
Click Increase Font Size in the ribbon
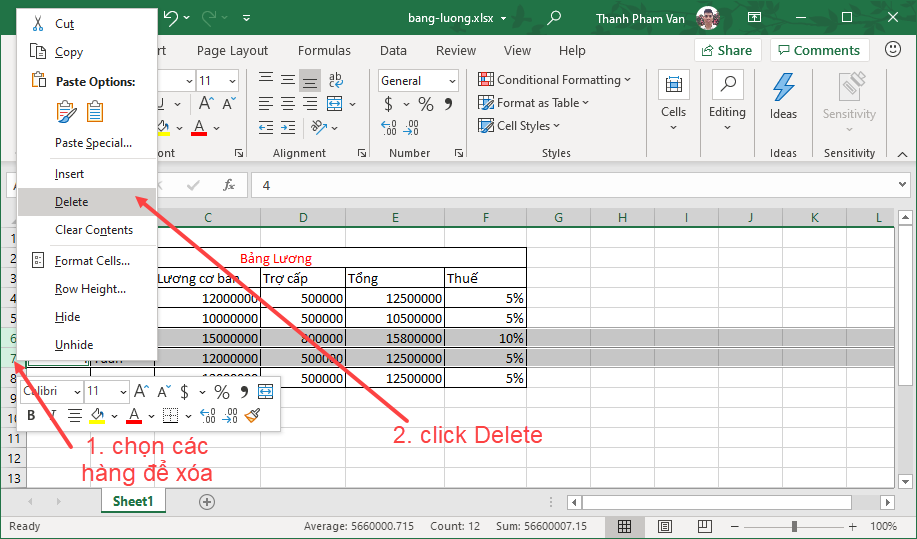pos(206,103)
